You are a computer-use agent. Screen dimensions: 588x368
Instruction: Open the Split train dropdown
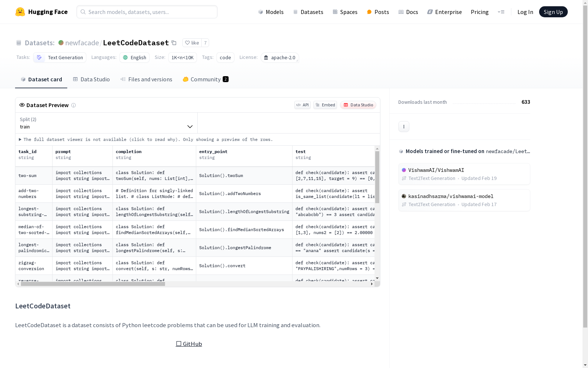point(106,123)
